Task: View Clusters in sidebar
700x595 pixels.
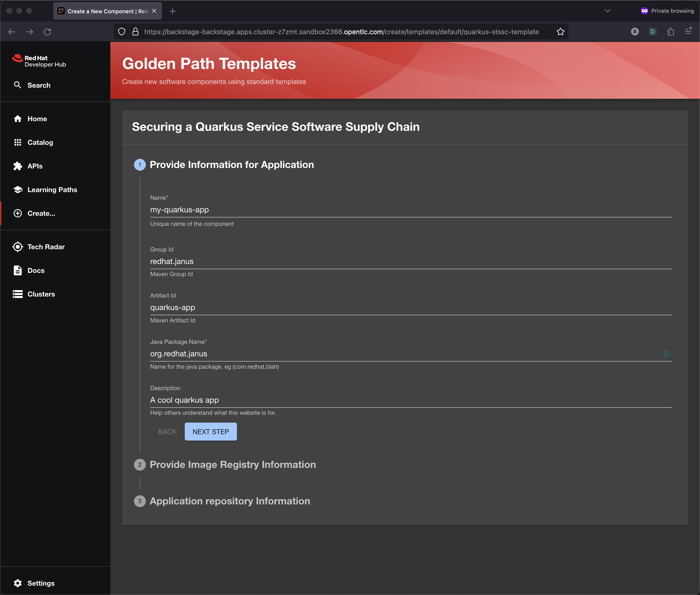Action: point(41,294)
